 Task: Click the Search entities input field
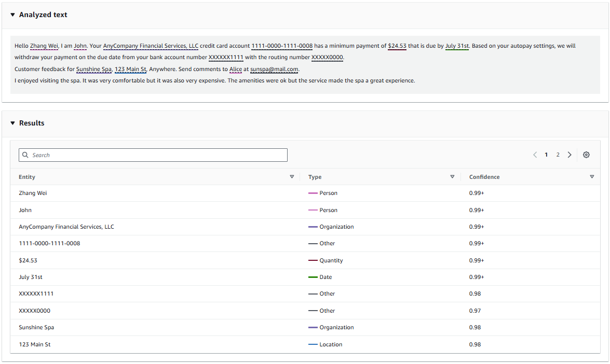153,155
